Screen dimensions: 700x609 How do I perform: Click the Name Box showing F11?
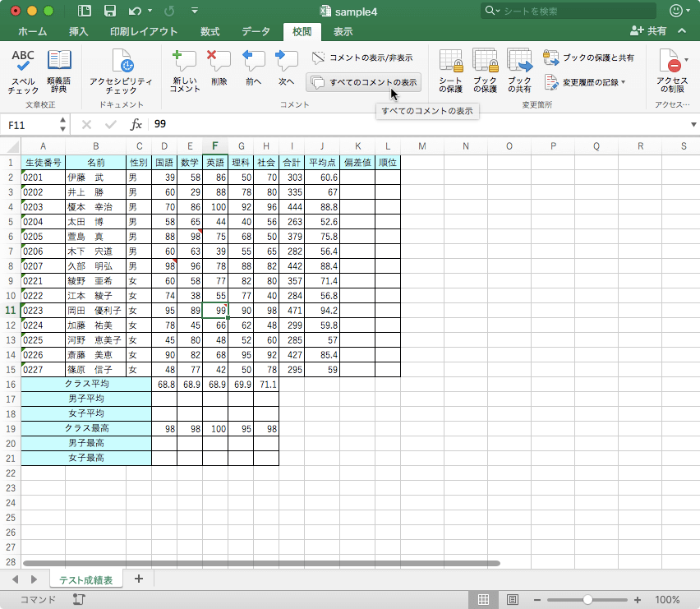31,125
